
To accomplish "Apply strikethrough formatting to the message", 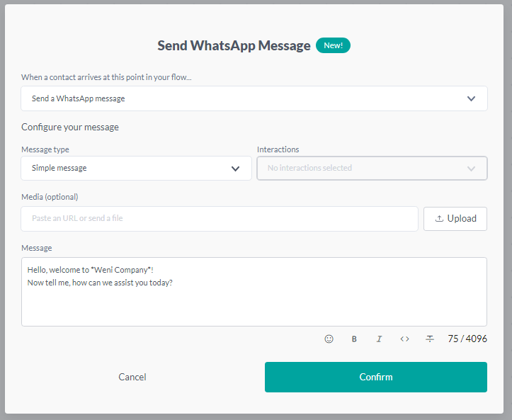I will click(430, 339).
